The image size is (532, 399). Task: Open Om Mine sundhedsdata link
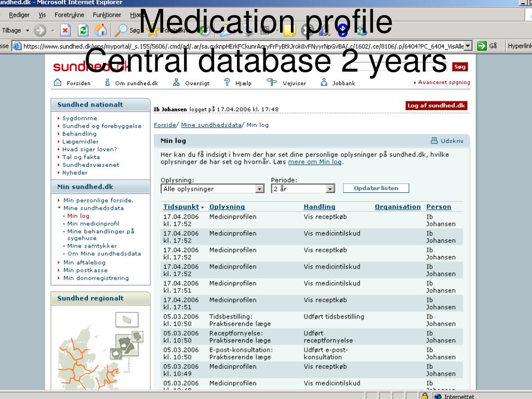tap(104, 254)
